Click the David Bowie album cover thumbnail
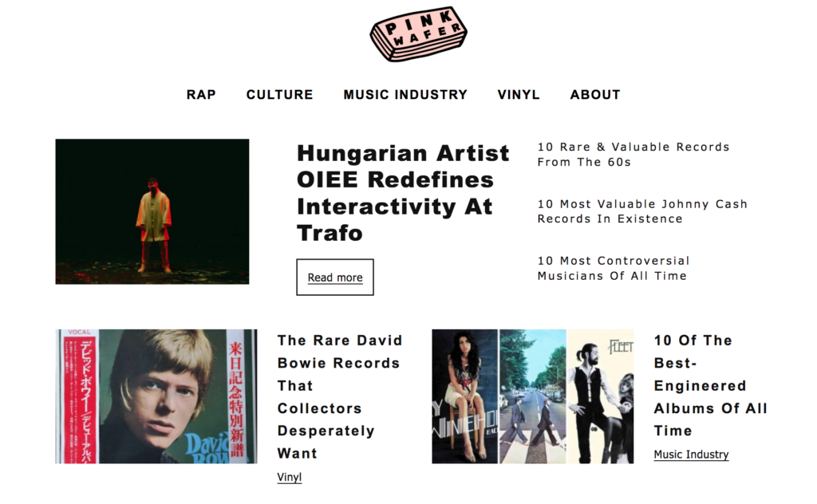817x504 pixels. pos(156,396)
